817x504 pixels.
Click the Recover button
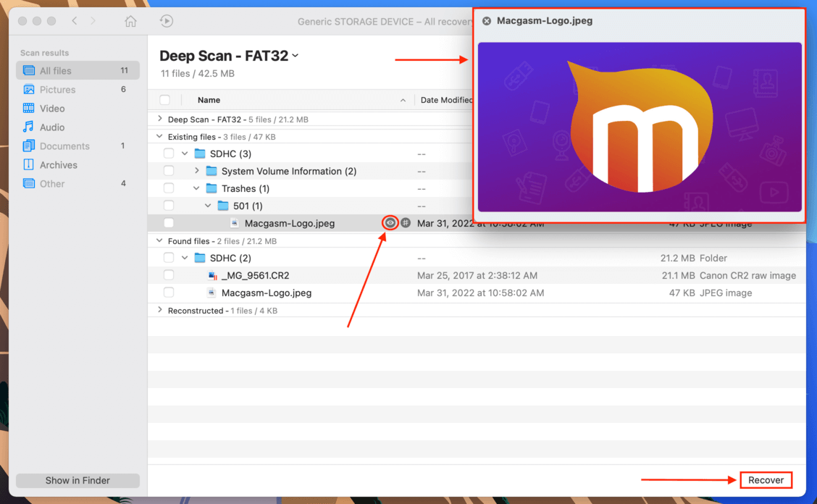coord(766,480)
